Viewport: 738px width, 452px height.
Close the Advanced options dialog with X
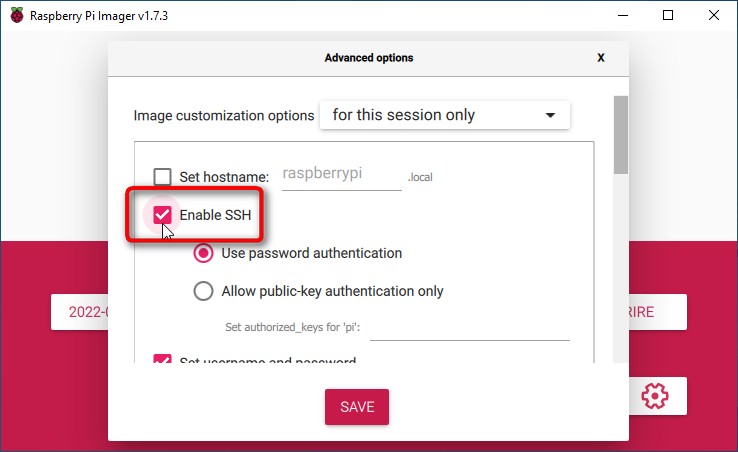601,57
